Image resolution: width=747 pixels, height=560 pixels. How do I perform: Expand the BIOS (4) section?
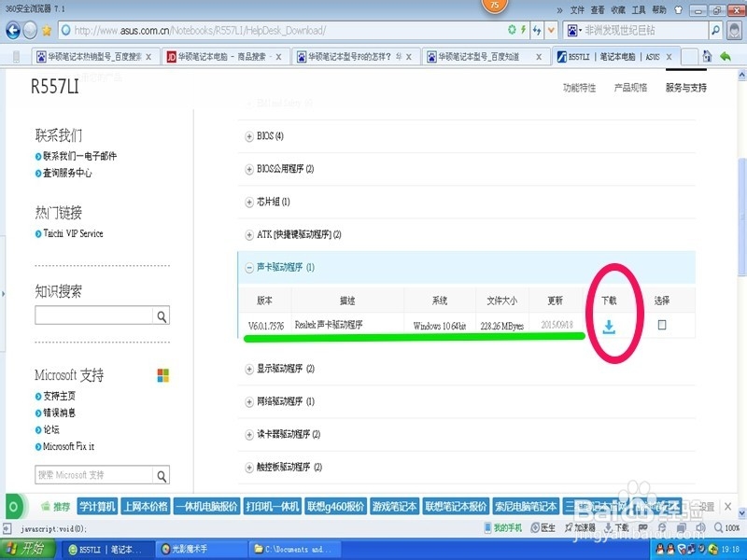point(248,136)
